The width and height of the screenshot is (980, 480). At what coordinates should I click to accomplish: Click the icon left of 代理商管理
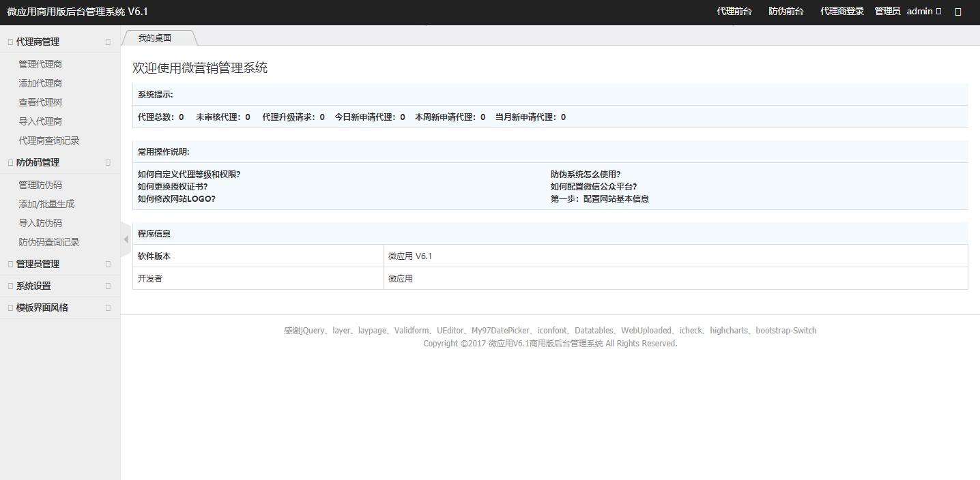click(10, 42)
